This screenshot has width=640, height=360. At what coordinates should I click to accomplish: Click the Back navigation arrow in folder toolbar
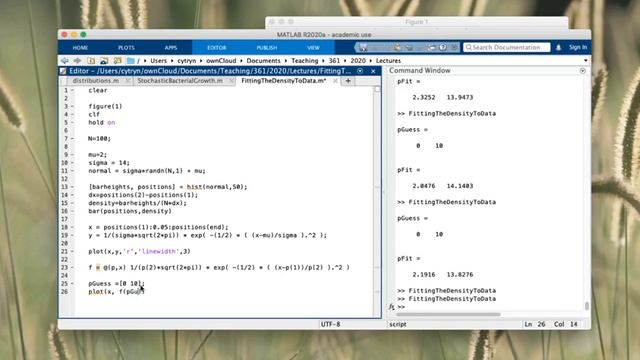coord(64,60)
